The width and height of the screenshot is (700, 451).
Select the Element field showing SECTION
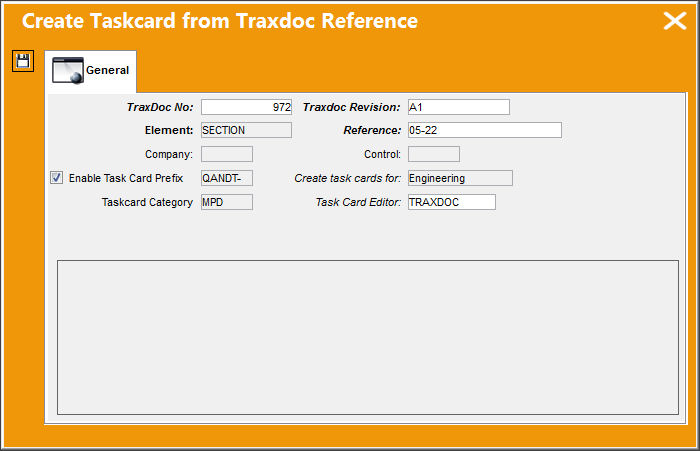click(x=246, y=130)
